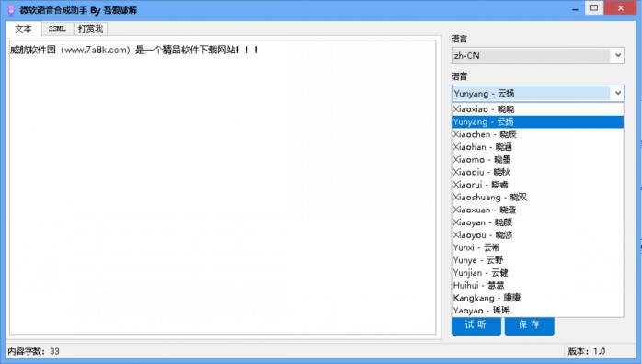
Task: Choose Kangkang voice entry
Action: coord(537,298)
